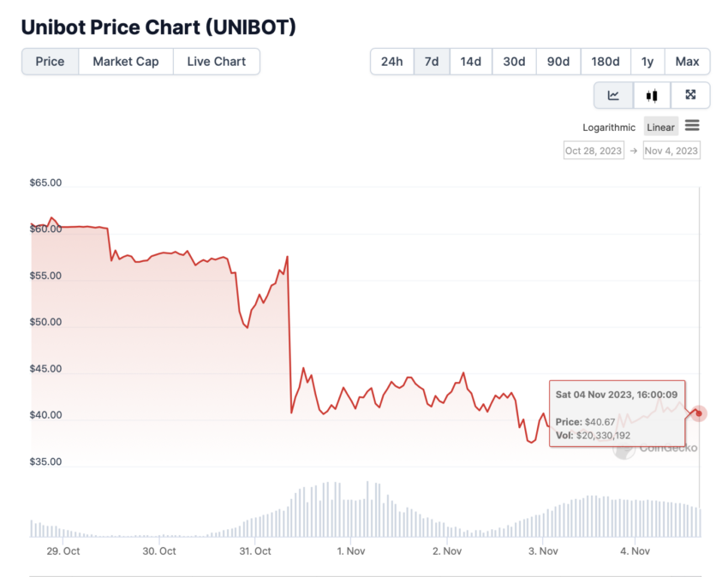Choose the 30d range button

[514, 62]
